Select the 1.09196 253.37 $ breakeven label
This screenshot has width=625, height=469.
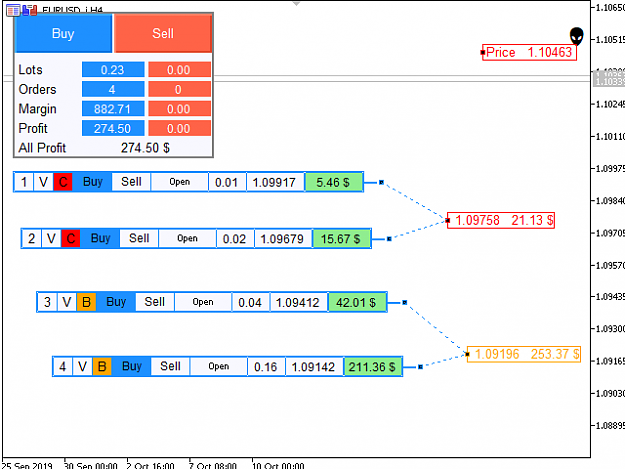pyautogui.click(x=523, y=354)
